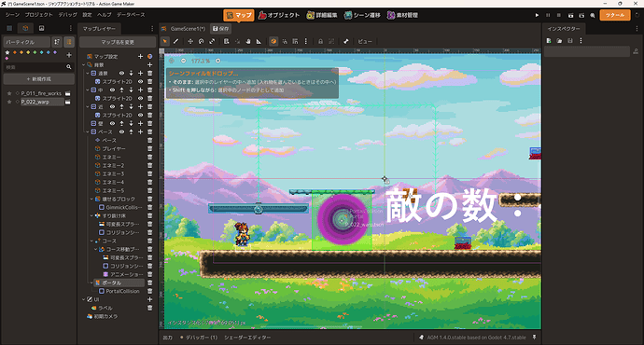Move the 中 layer up
This screenshot has width=644, height=345.
[121, 90]
